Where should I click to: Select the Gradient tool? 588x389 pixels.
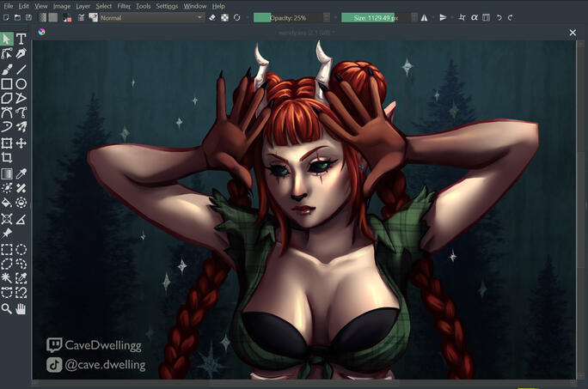pos(6,173)
